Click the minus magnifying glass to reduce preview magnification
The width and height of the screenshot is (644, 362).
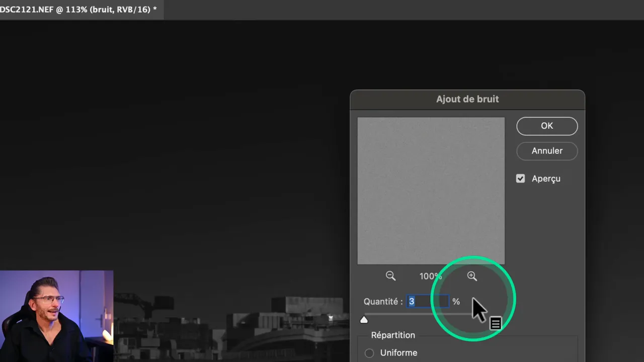[391, 276]
